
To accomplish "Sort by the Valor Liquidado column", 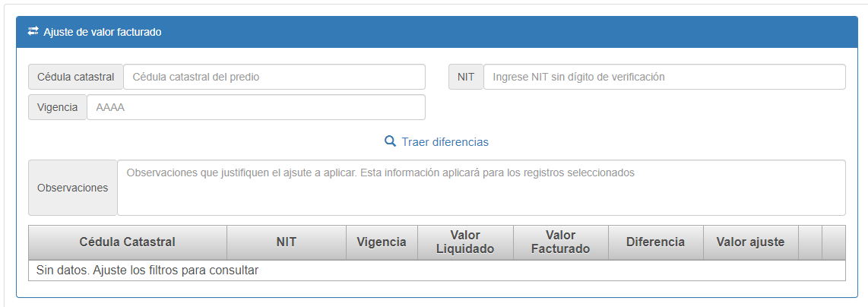I will point(465,242).
